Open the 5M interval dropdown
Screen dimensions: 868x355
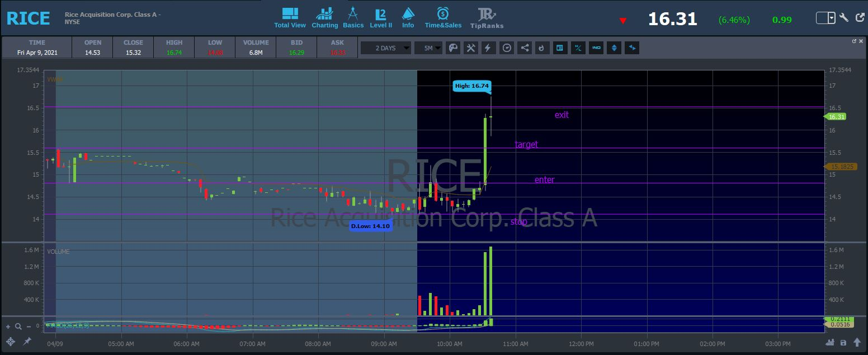click(428, 48)
